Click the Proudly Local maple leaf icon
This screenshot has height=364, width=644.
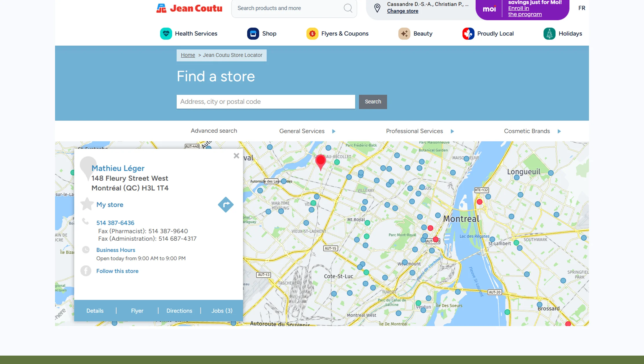[468, 34]
